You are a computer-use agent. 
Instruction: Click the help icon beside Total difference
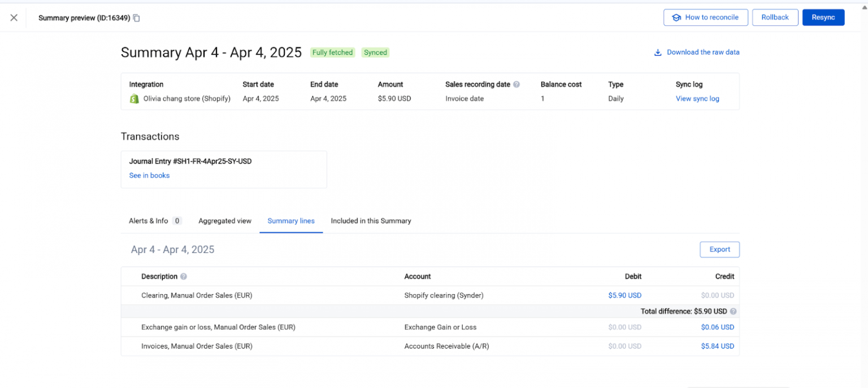(733, 311)
